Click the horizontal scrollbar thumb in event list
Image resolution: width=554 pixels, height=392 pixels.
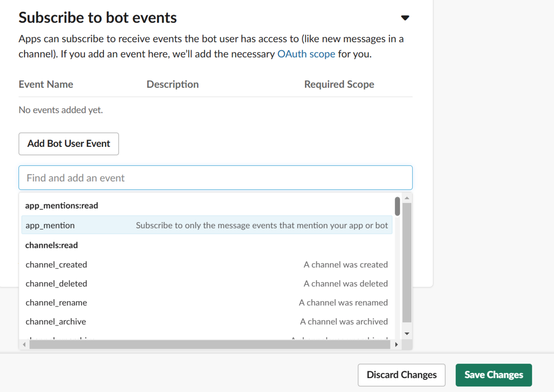click(x=210, y=344)
